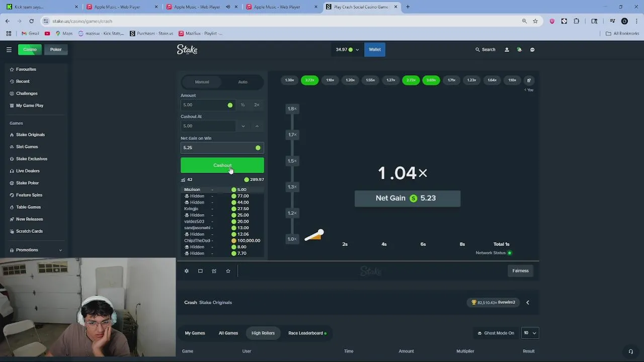
Task: Open the balance currency dropdown
Action: pyautogui.click(x=347, y=49)
